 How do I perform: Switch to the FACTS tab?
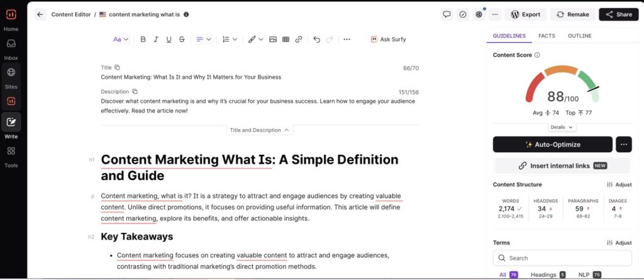click(547, 36)
